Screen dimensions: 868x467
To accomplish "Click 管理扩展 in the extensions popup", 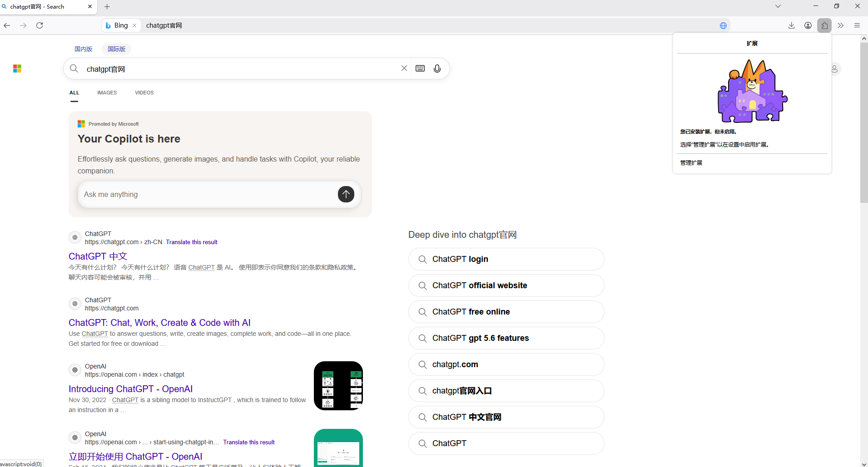I will (x=691, y=163).
